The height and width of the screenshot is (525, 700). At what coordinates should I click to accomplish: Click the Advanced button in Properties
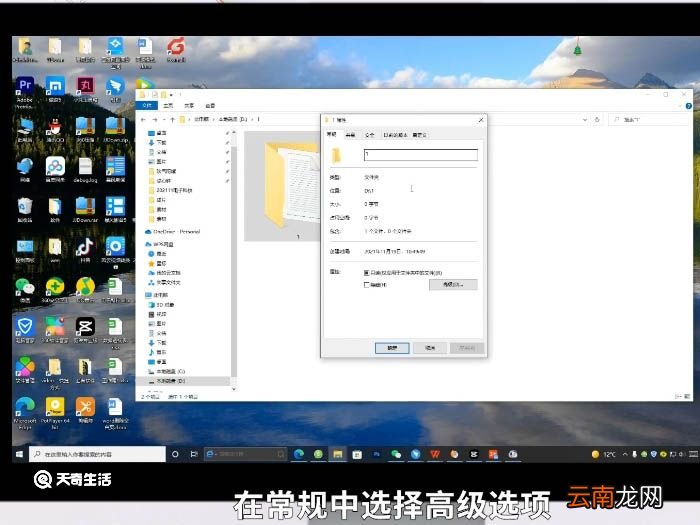pyautogui.click(x=453, y=284)
